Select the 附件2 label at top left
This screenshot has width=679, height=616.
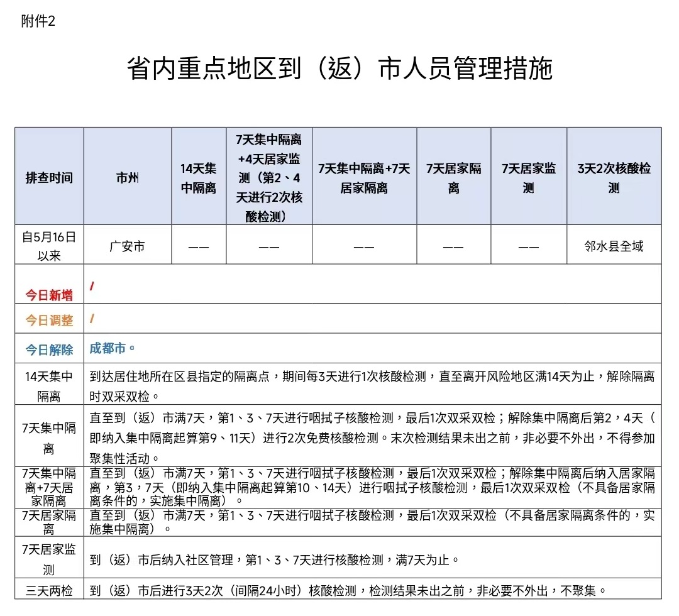pyautogui.click(x=38, y=21)
